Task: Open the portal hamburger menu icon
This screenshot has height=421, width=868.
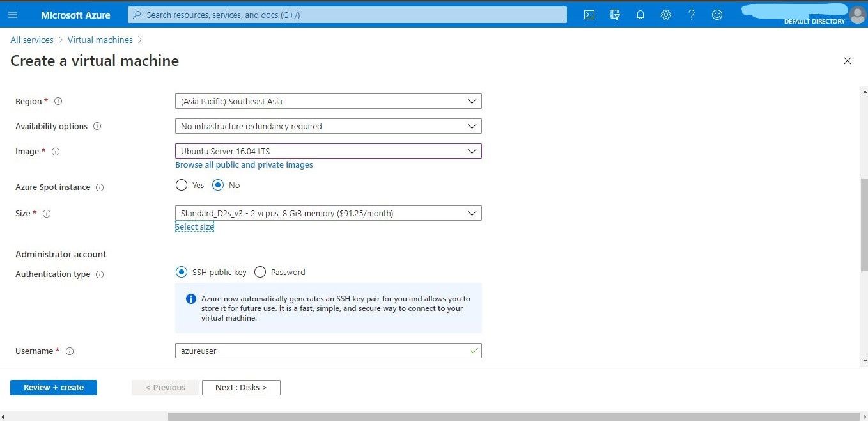Action: coord(13,14)
